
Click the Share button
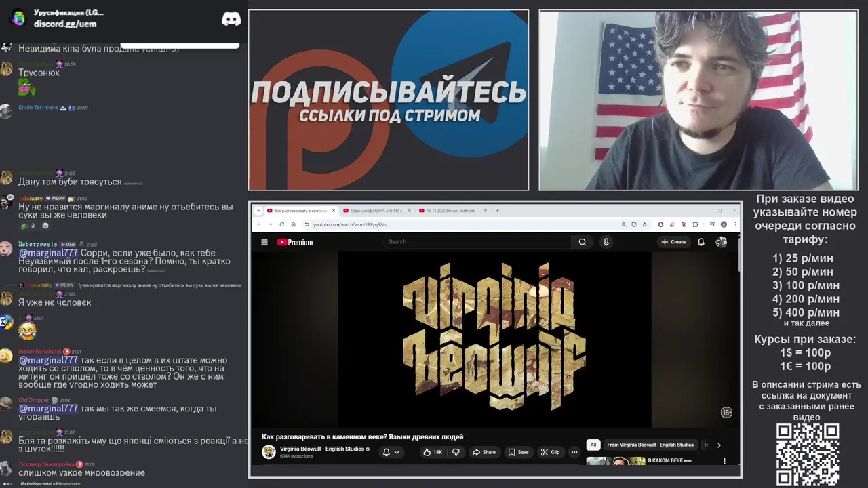pyautogui.click(x=484, y=452)
